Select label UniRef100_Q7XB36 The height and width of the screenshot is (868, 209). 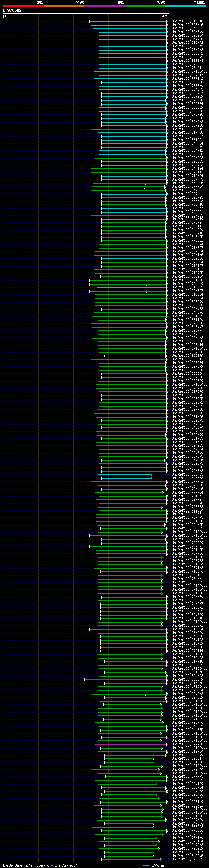187,100
